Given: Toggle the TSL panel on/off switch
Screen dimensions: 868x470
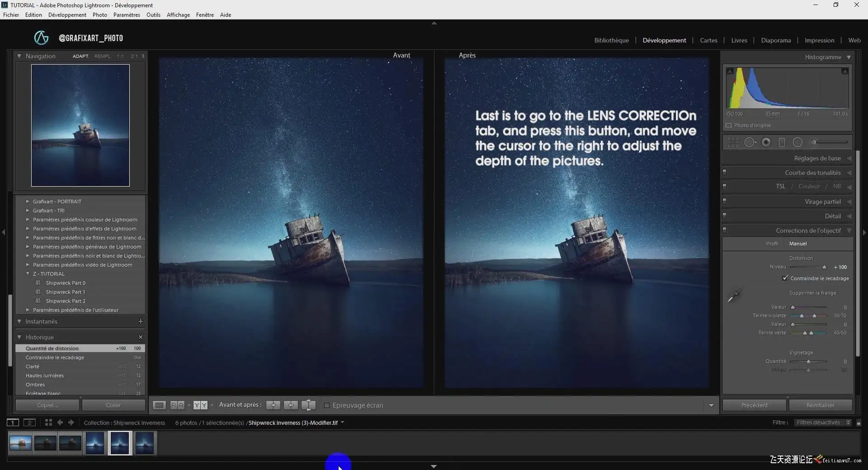Looking at the screenshot, I should pos(725,186).
